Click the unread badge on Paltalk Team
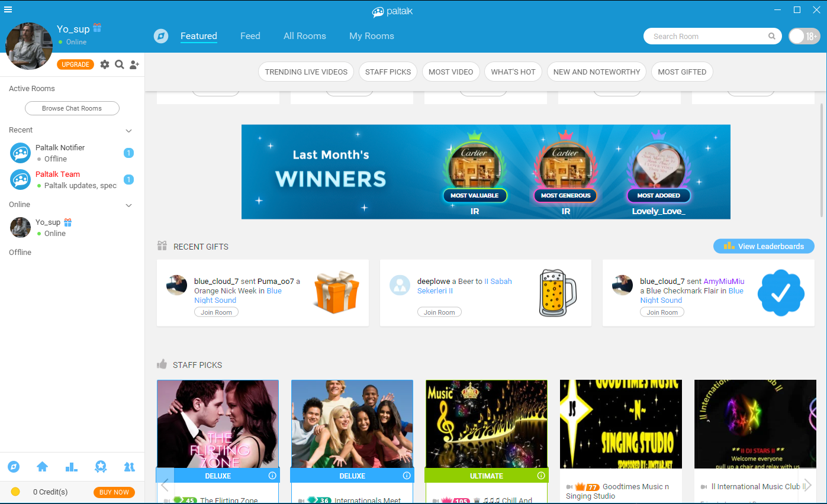This screenshot has width=827, height=504. point(128,180)
